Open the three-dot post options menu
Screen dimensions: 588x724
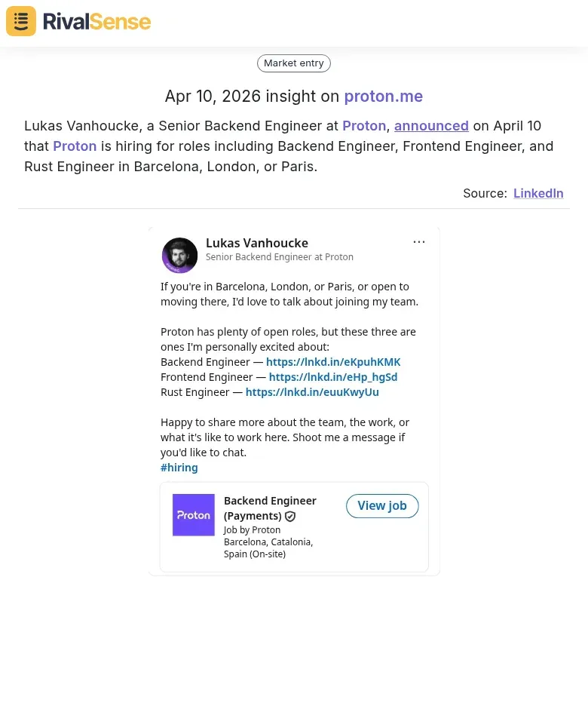tap(419, 242)
